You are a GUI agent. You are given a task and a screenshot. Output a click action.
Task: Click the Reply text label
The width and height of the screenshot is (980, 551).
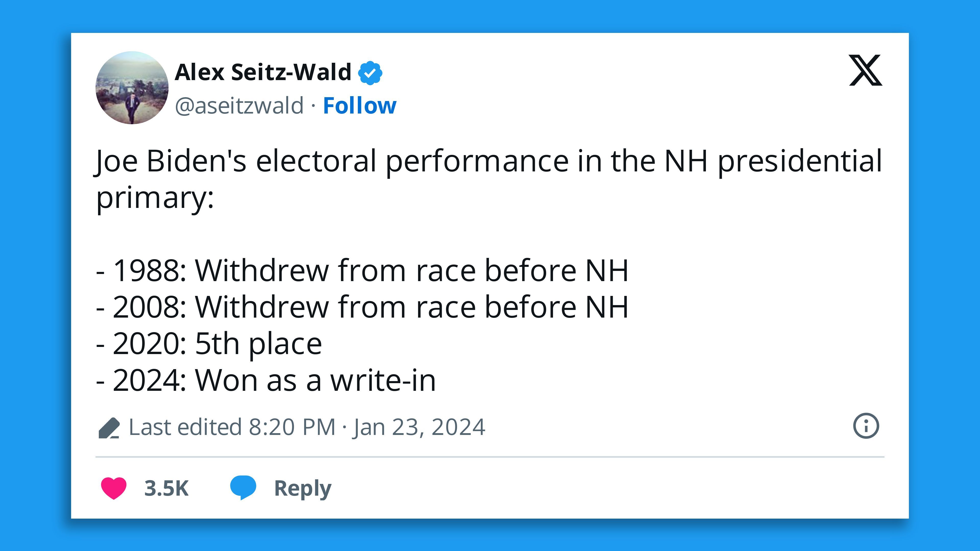pos(302,488)
